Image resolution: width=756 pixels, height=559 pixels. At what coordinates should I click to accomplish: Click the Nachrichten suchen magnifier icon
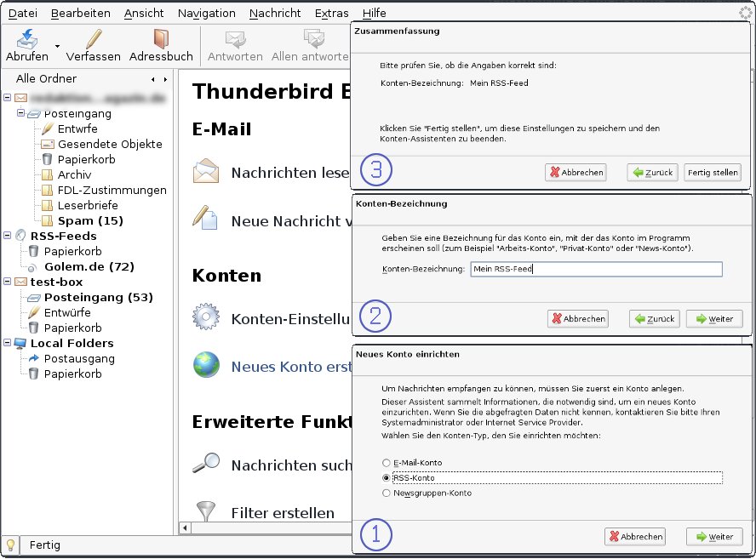tap(206, 463)
